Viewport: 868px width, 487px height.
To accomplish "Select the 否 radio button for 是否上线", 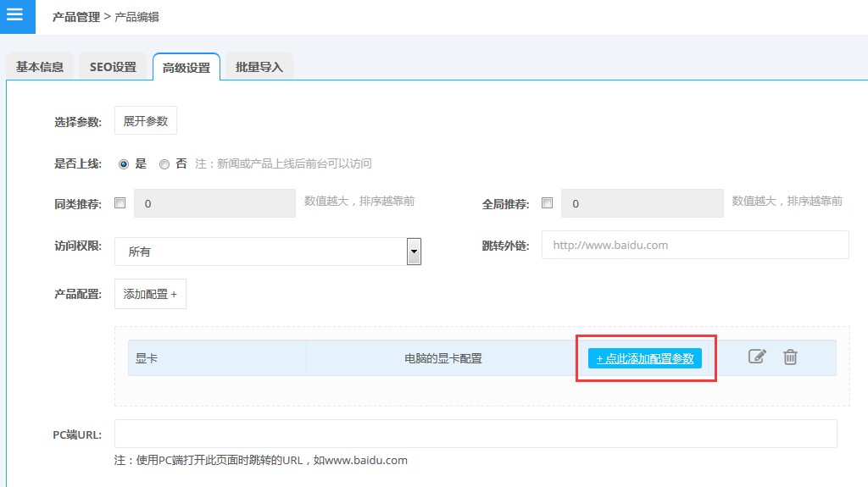I will click(164, 164).
